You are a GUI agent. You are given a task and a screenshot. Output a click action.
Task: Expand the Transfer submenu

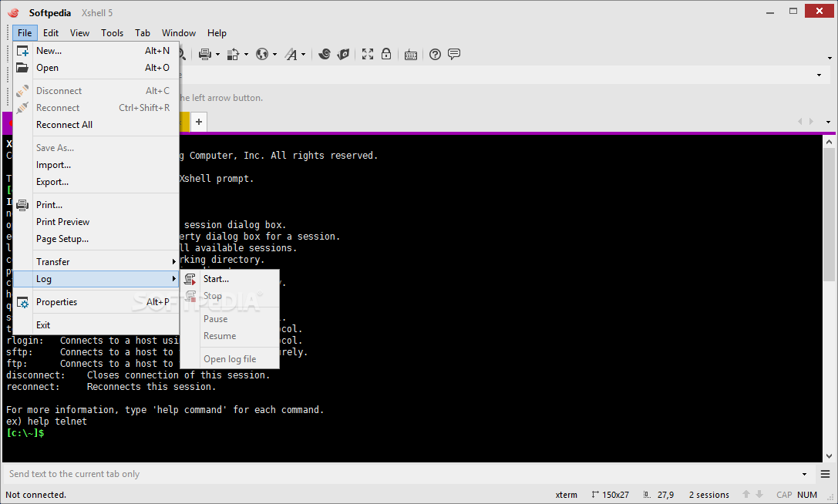(x=96, y=262)
